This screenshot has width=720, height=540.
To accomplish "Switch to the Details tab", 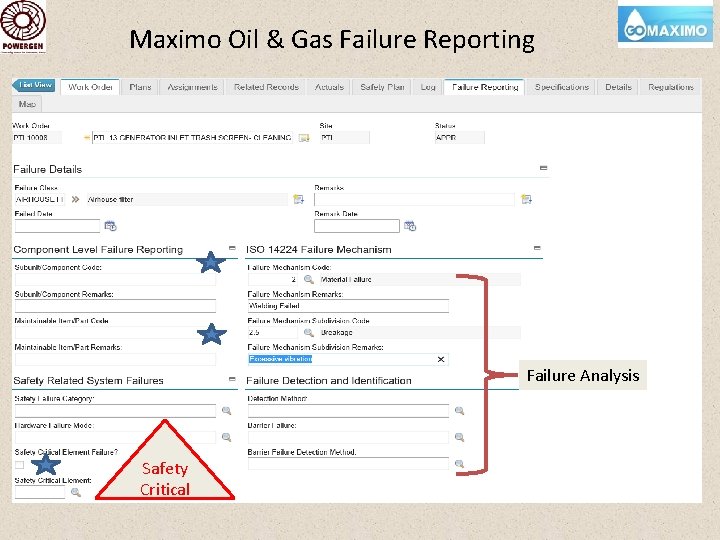I will coord(618,87).
